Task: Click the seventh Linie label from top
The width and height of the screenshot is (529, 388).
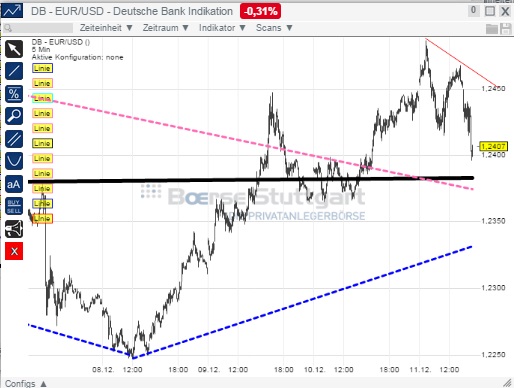Action: point(43,159)
